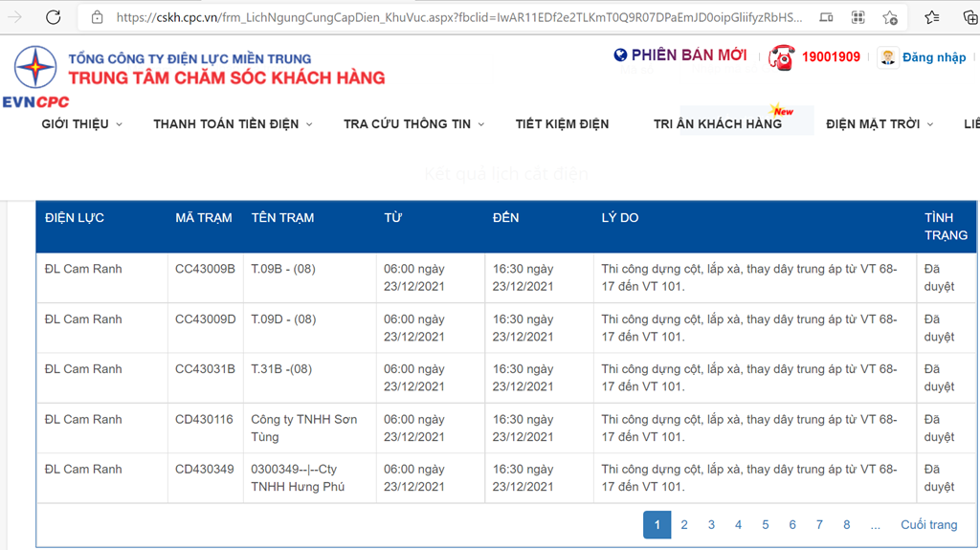This screenshot has height=550, width=980.
Task: Expand the TRA CỨU THÔNG TIN menu
Action: pos(413,124)
